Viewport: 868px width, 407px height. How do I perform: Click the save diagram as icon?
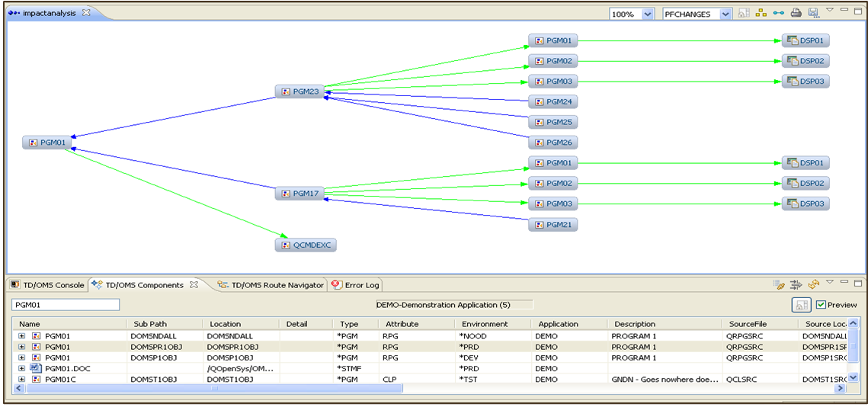(813, 13)
